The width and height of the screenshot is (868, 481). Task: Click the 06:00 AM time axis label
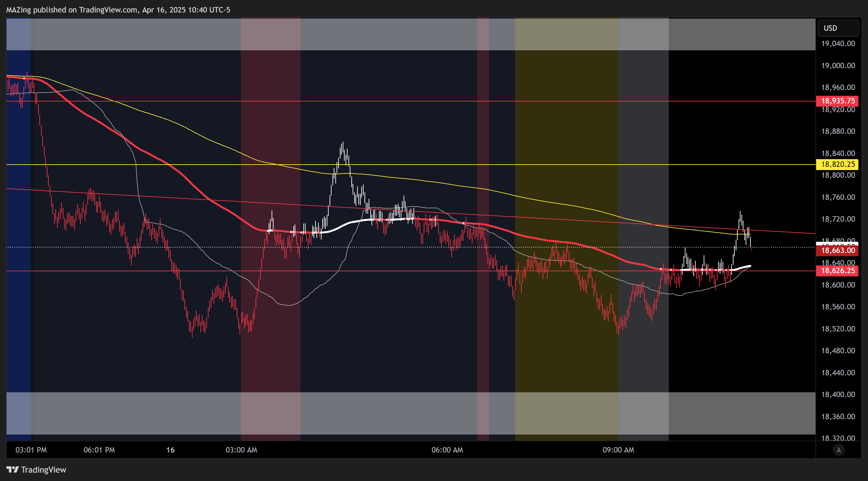(x=447, y=450)
